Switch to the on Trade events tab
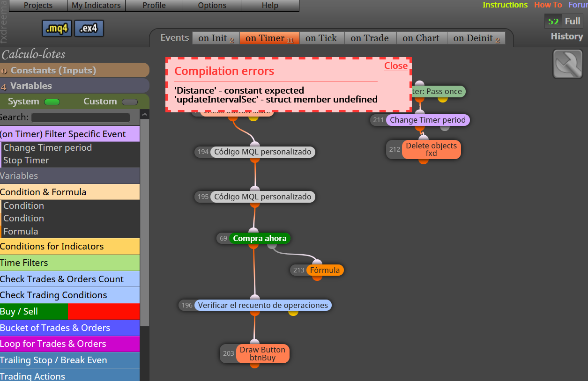This screenshot has height=381, width=588. 370,38
